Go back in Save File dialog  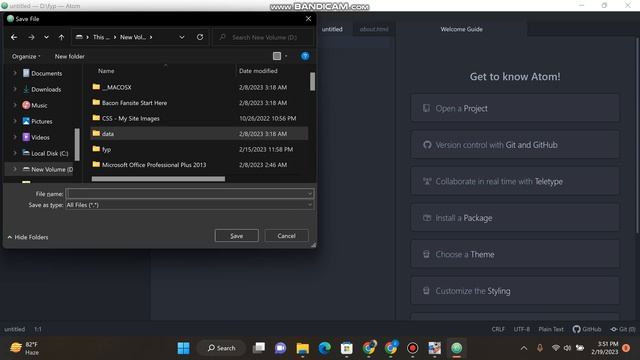click(14, 37)
